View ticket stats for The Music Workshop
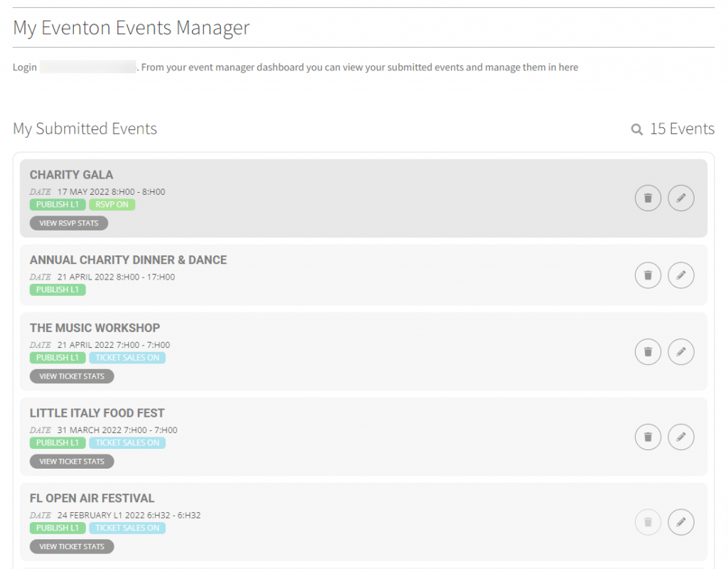Screen dimensions: 728x569 (72, 376)
